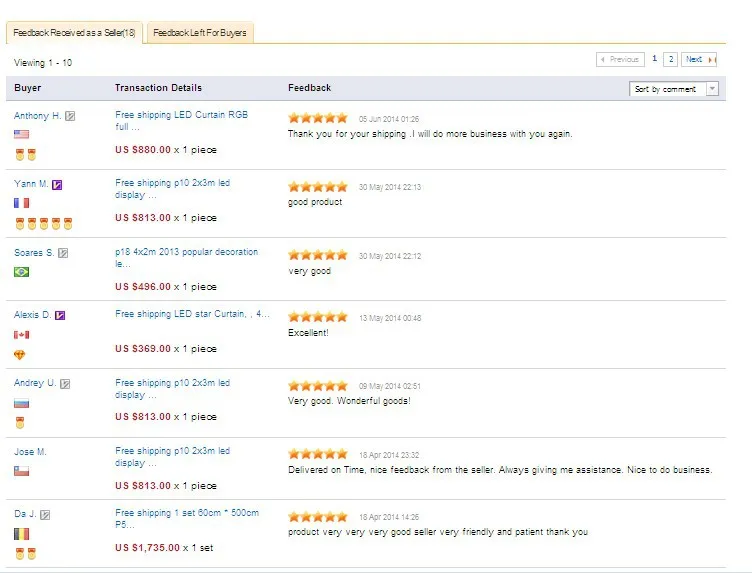Open 'Free shipping 1 set 60cm * 500cm' link
Screen dimensions: 752x573
(187, 519)
